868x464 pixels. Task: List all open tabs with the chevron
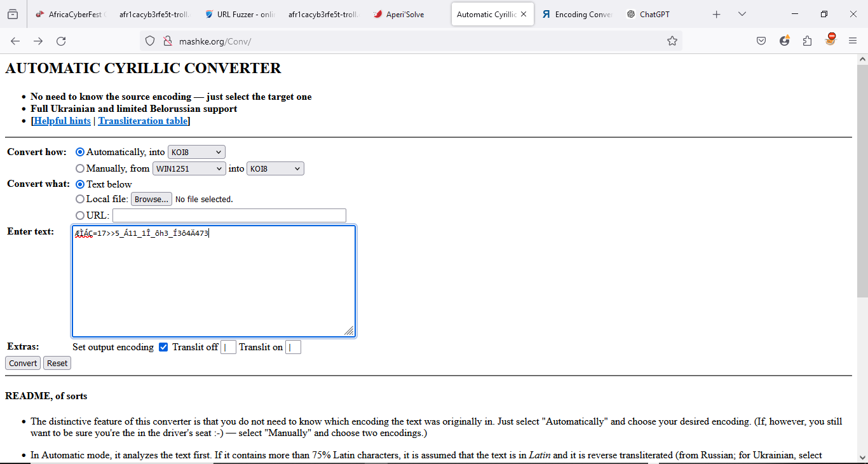point(742,14)
